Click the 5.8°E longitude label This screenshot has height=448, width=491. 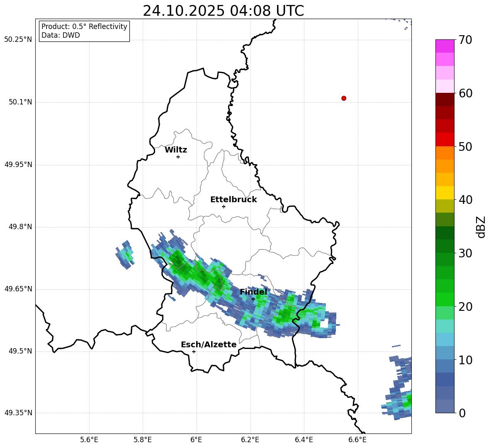[x=143, y=440]
